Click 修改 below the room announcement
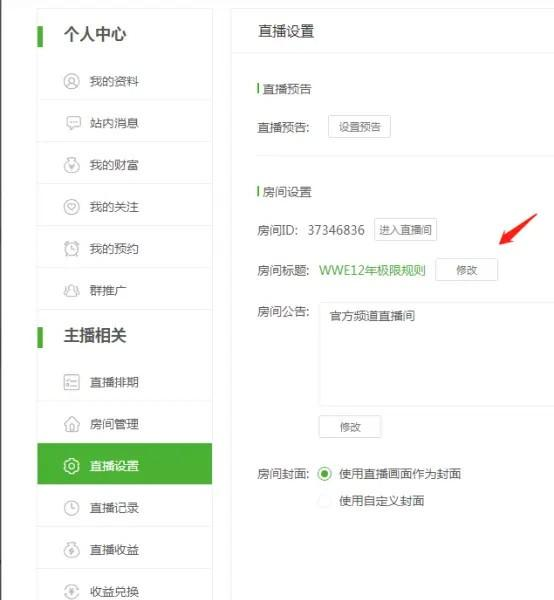Image resolution: width=554 pixels, height=600 pixels. [350, 426]
